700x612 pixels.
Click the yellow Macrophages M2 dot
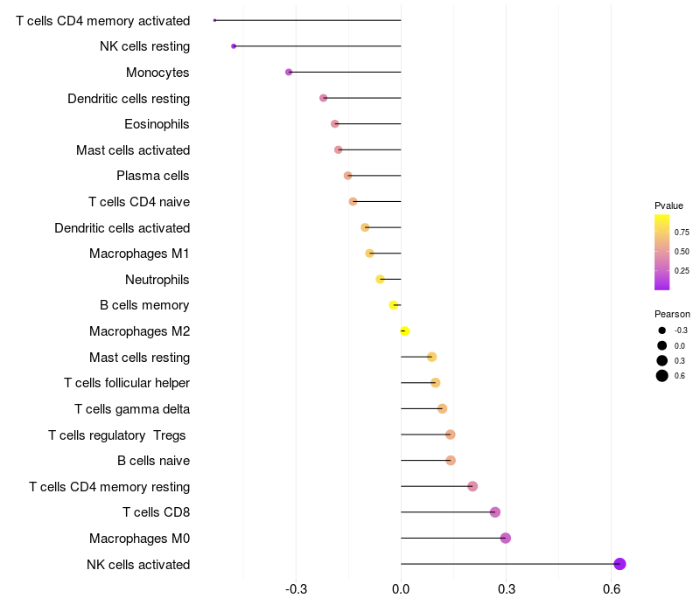click(x=404, y=331)
